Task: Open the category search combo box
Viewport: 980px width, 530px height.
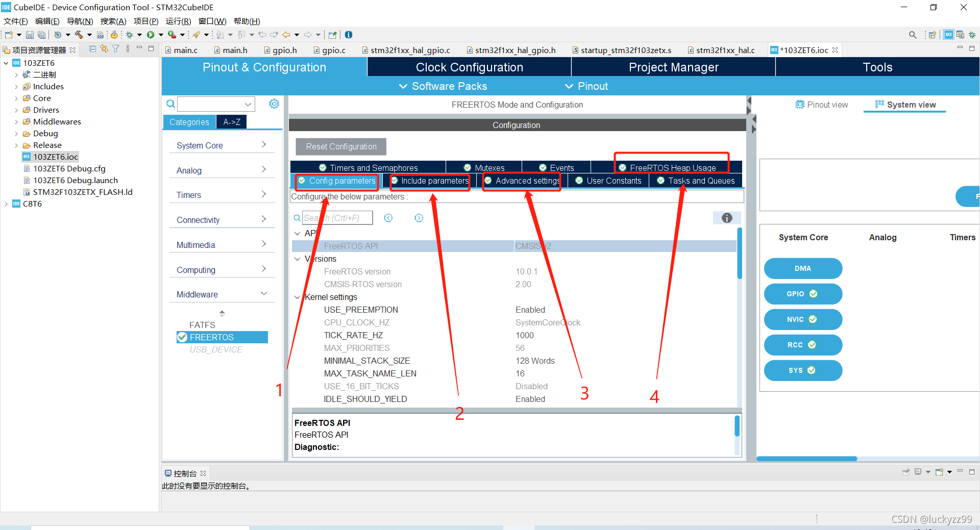Action: pyautogui.click(x=216, y=104)
